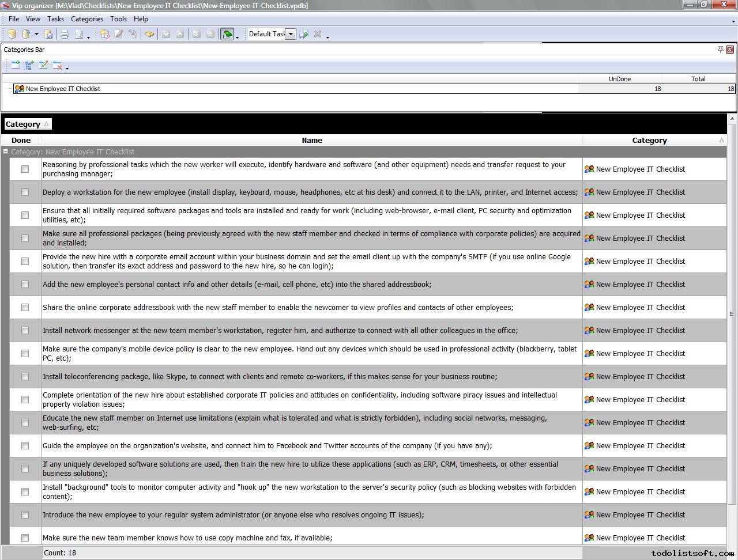The width and height of the screenshot is (738, 560).
Task: Sort by the Name column header
Action: coord(312,141)
